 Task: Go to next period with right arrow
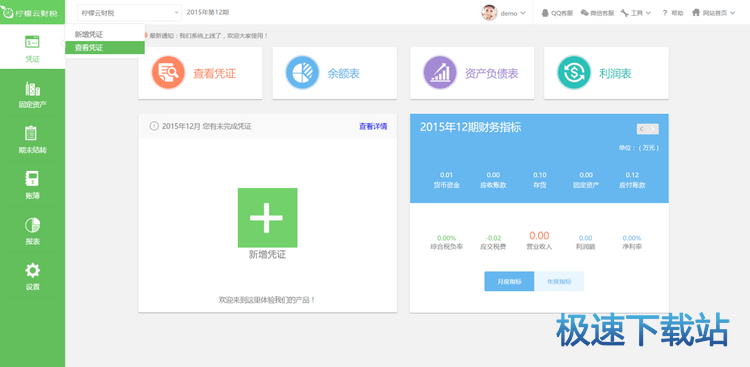(653, 129)
